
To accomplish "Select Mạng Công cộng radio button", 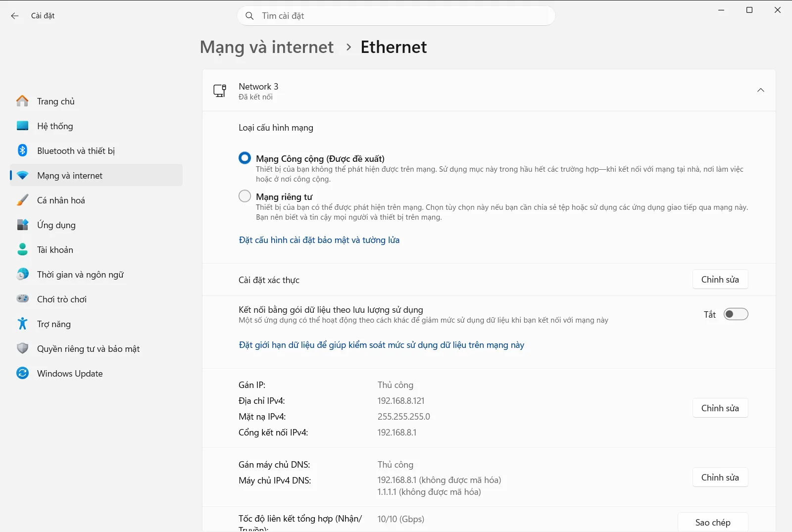I will [245, 158].
